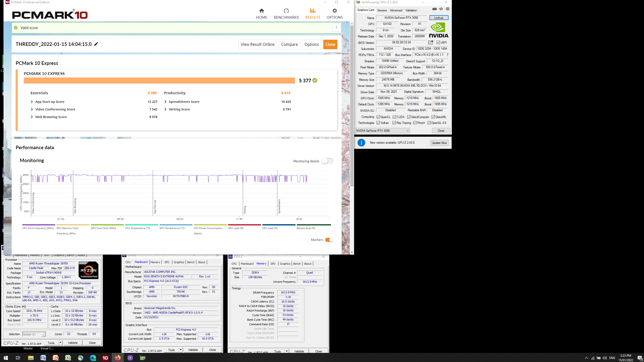
Task: Open PowerPoint from the taskbar
Action: pos(55,358)
